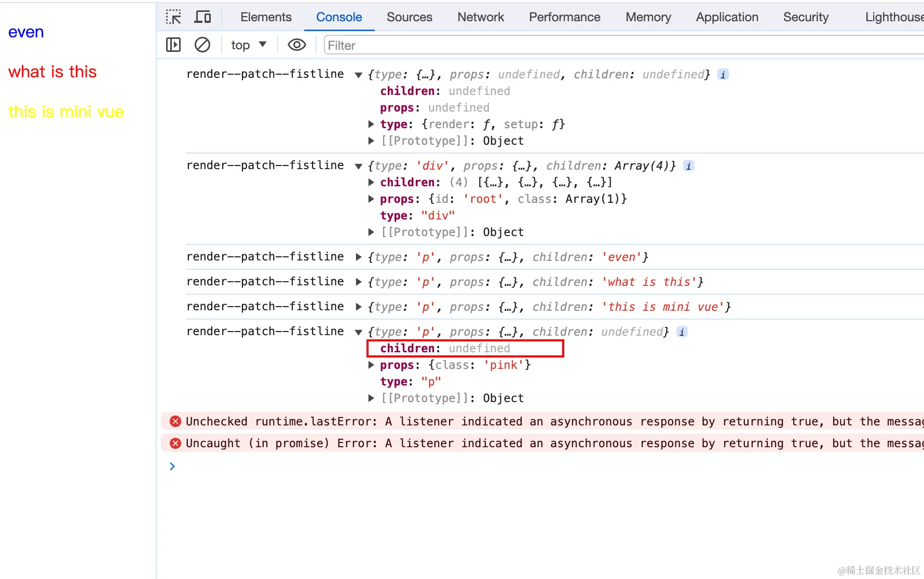Click the error icon on the Uncaught (in promise) row
This screenshot has height=579, width=924.
(x=175, y=443)
